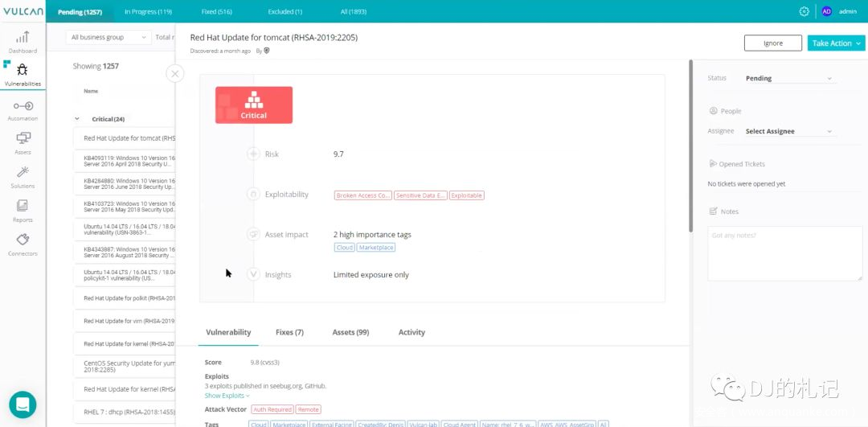Image resolution: width=868 pixels, height=427 pixels.
Task: Click the External Facing tag
Action: [x=334, y=425]
